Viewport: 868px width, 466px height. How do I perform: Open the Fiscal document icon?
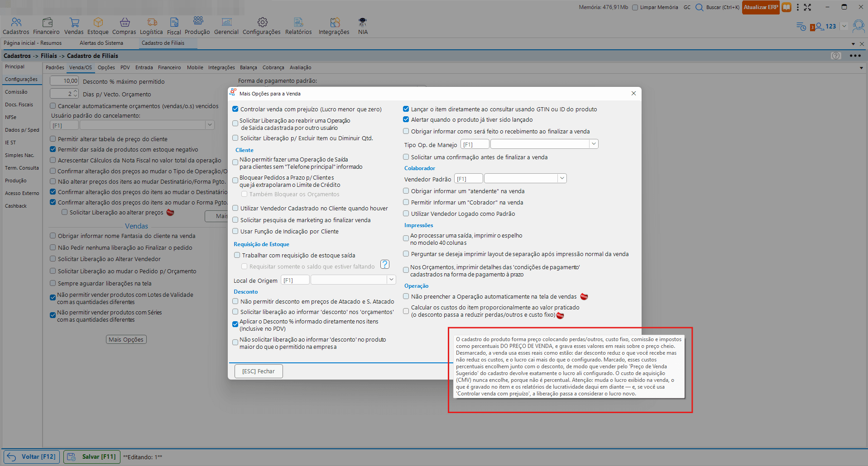174,22
